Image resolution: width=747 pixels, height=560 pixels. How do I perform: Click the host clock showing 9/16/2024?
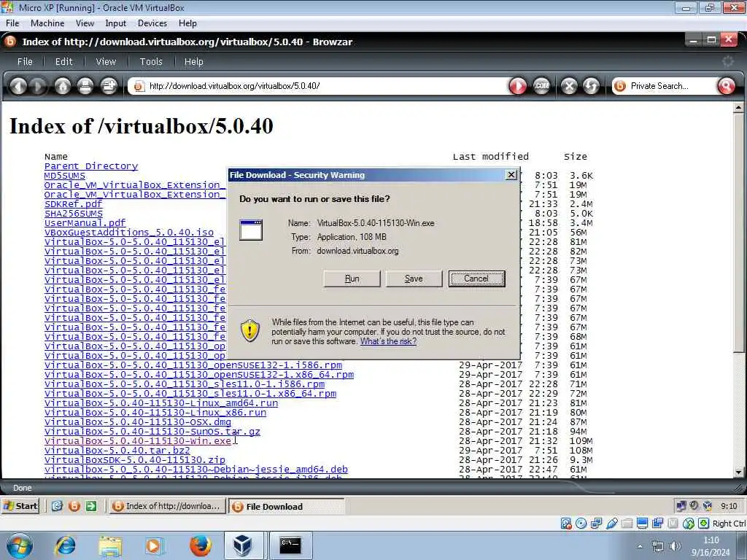711,546
